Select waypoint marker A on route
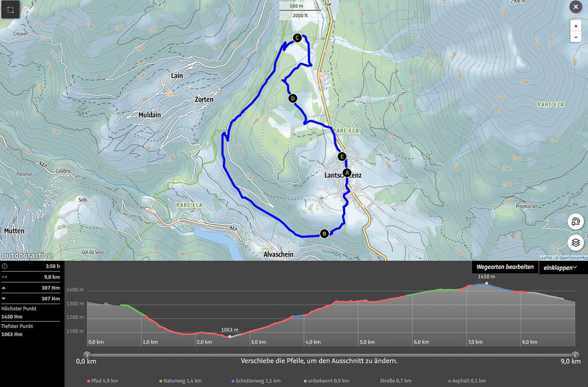The width and height of the screenshot is (588, 387). [347, 172]
